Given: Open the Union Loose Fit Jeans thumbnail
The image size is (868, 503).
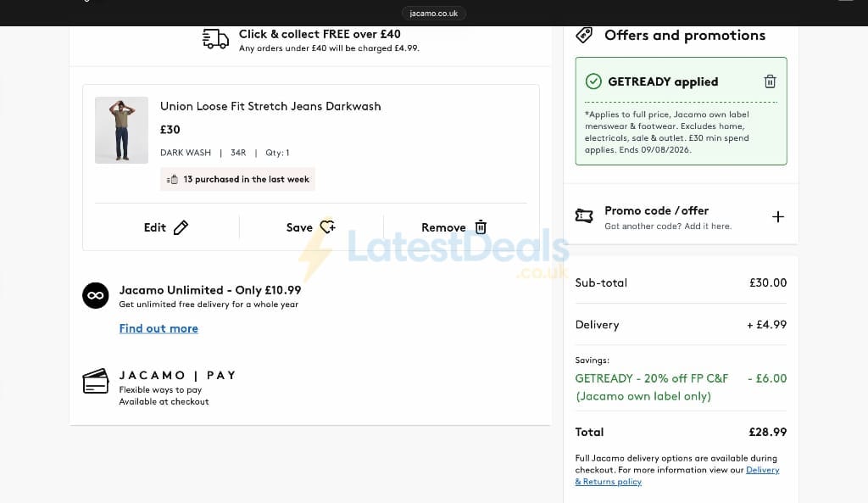Looking at the screenshot, I should point(121,130).
